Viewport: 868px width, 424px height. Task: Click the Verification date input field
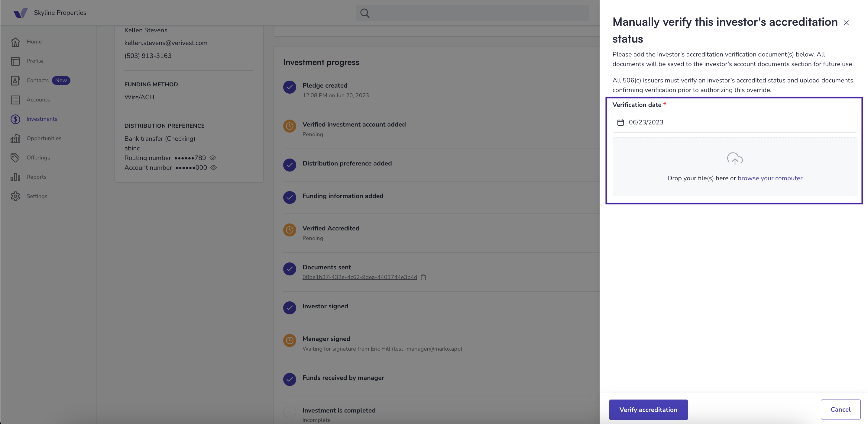734,122
